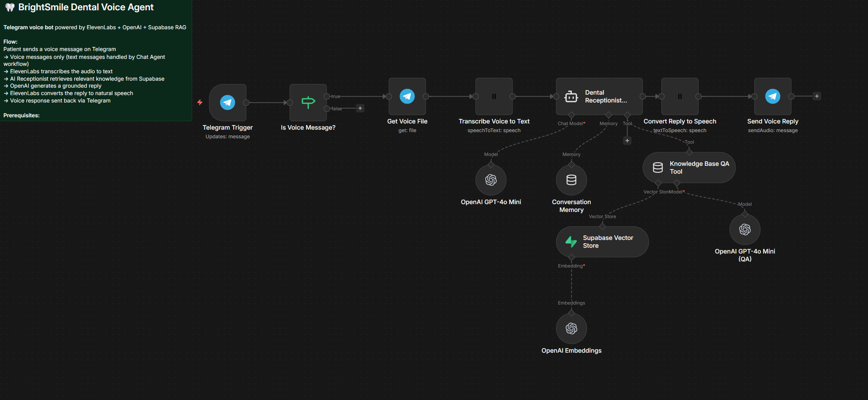
Task: Click the "speechToText: speech" subtitle
Action: (494, 130)
